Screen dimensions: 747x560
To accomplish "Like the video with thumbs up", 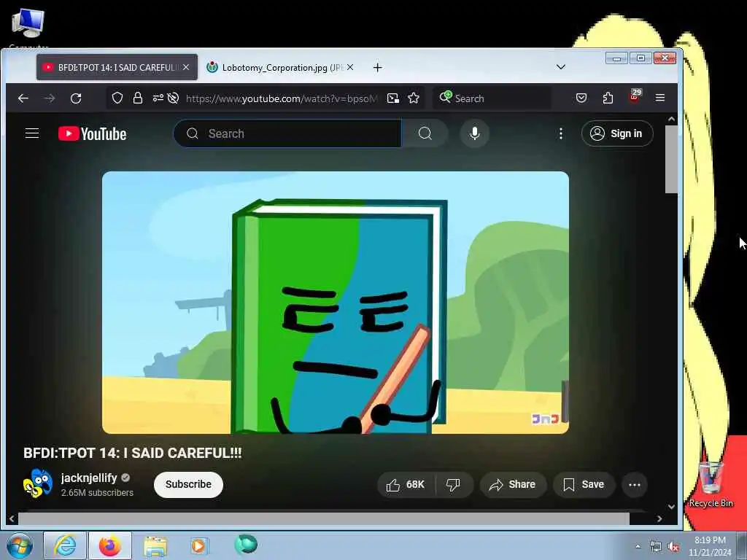I will (x=406, y=485).
